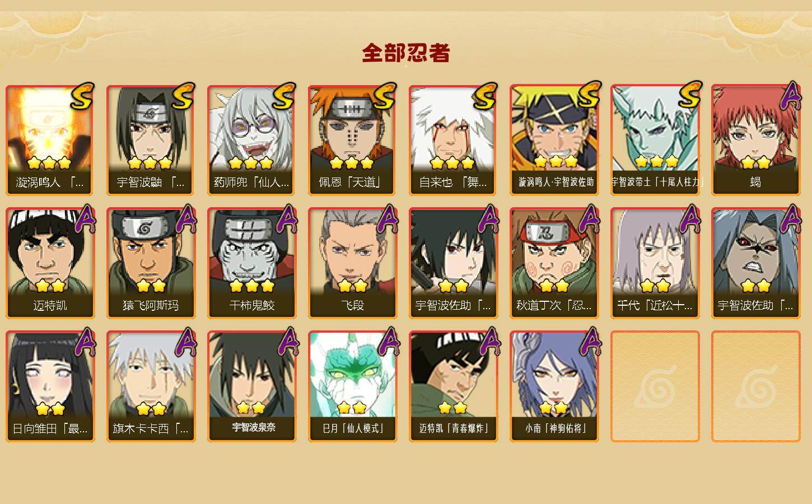Select the 秋道丁次 ninja card
This screenshot has width=812, height=504.
554,263
